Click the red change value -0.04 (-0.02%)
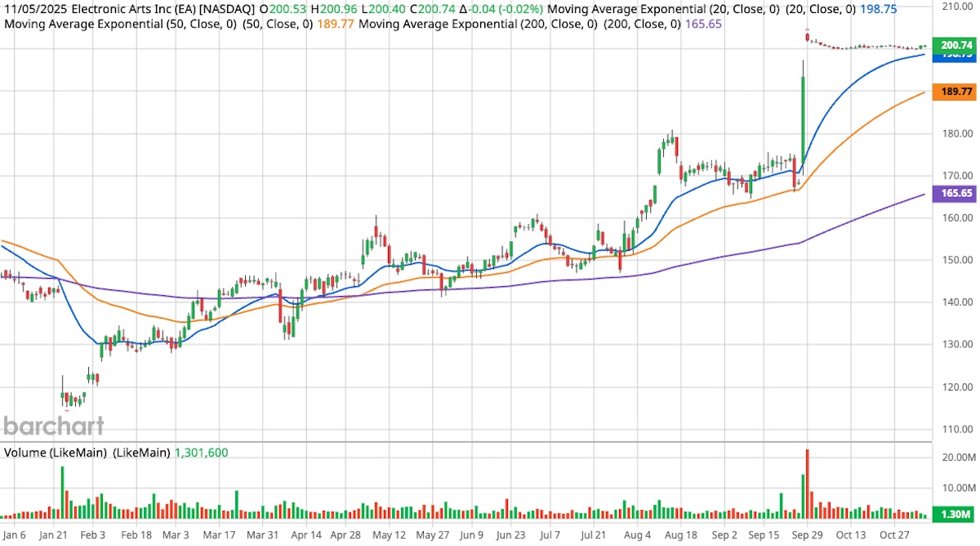The width and height of the screenshot is (980, 546). [505, 9]
